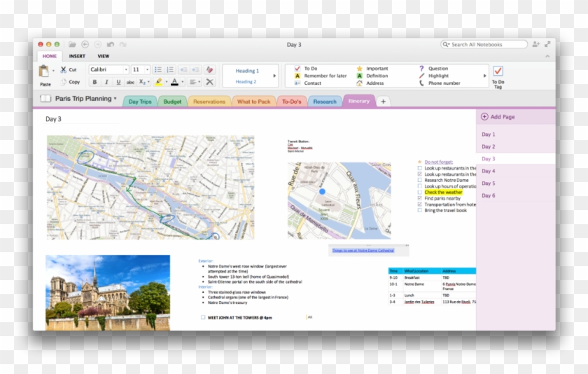
Task: Click the large To Do Tag button
Action: (x=498, y=77)
